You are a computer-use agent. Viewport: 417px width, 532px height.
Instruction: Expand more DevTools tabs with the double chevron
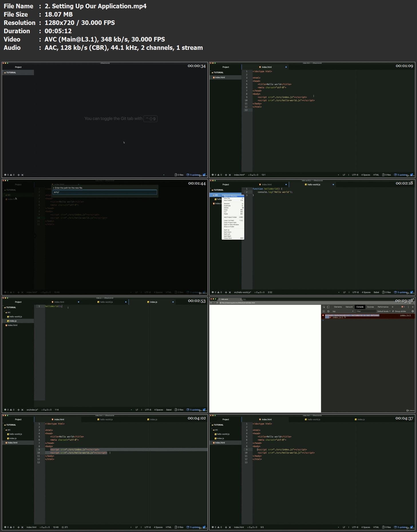point(393,307)
